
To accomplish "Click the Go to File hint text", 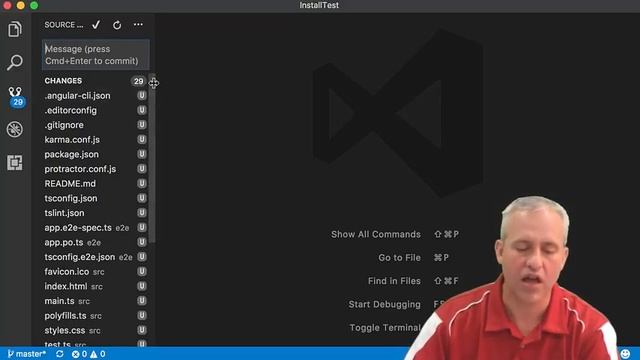I will (400, 258).
